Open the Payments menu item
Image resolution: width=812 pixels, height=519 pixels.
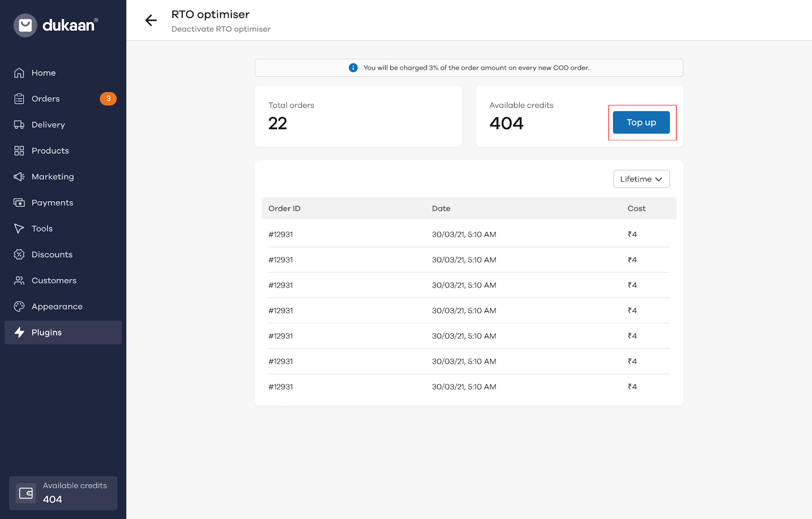point(63,202)
